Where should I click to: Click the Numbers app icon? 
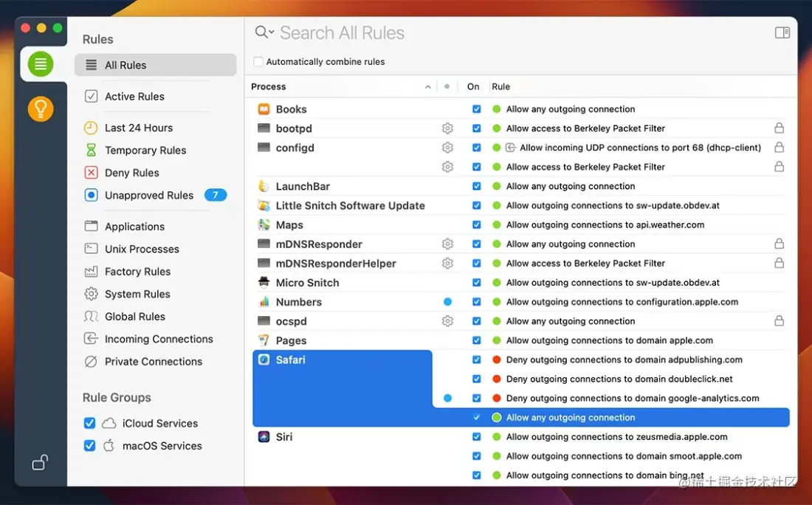[264, 302]
